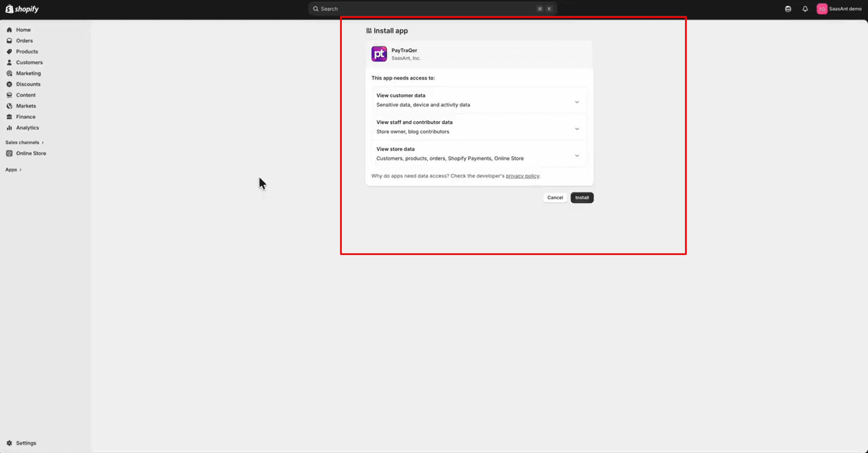Open the Finance menu item

click(26, 117)
